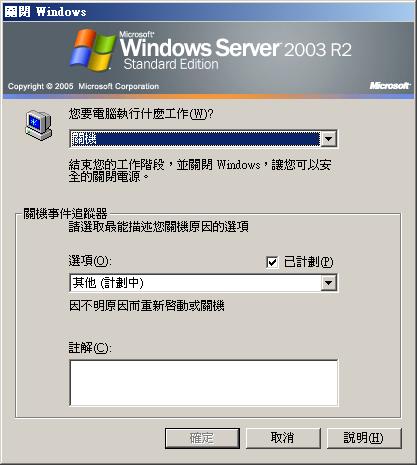Expand the 其他 (計劃中) reason dropdown arrow
This screenshot has height=465, width=417.
[329, 283]
